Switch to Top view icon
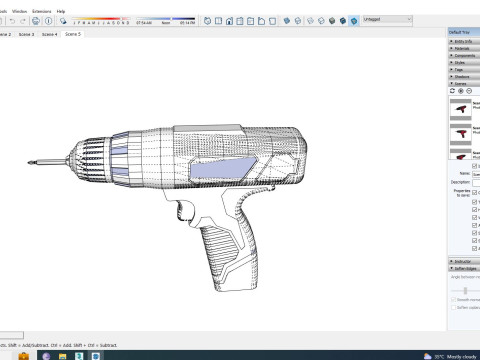The width and height of the screenshot is (480, 360). pyautogui.click(x=218, y=21)
